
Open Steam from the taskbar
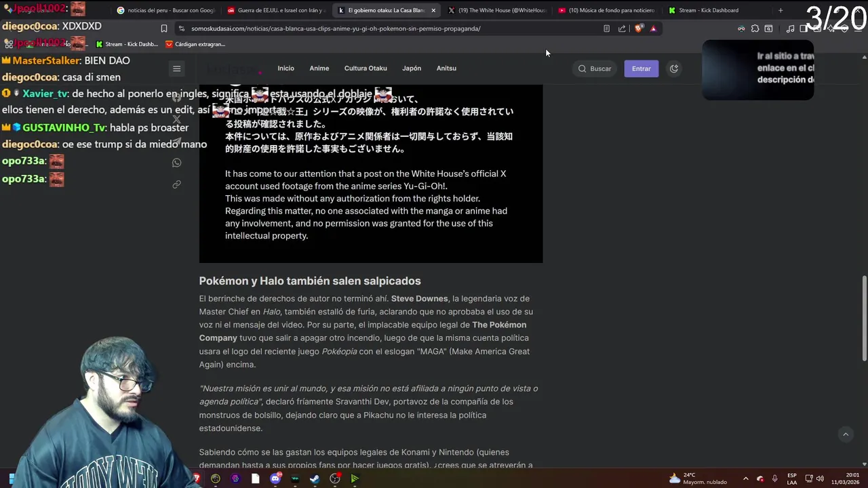315,479
